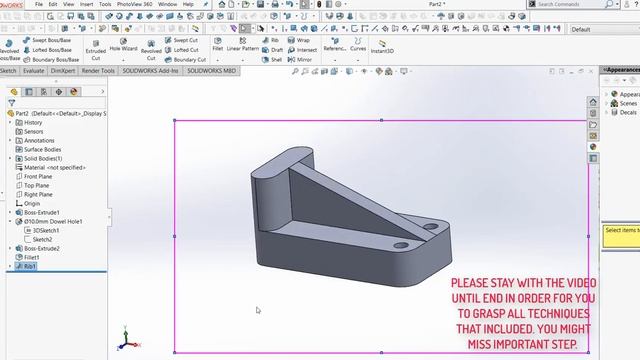
Task: Click the Revolved Boss/Base tool
Action: coord(9,50)
